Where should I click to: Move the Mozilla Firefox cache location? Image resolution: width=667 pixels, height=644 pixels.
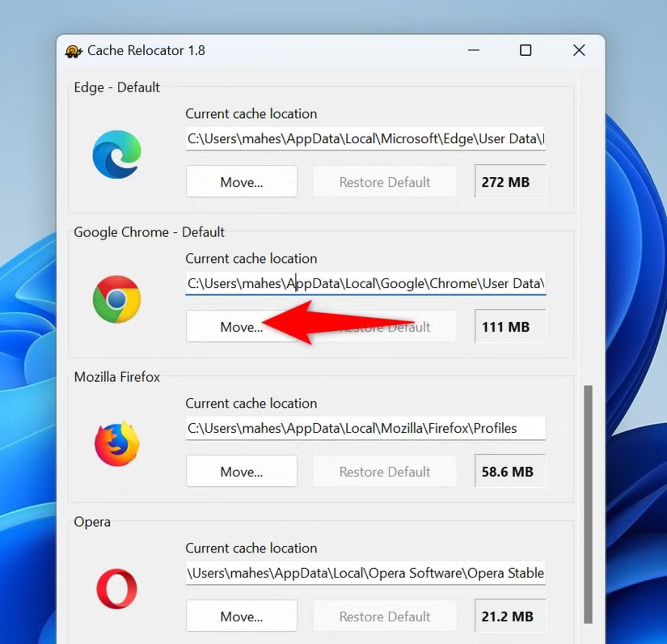241,471
